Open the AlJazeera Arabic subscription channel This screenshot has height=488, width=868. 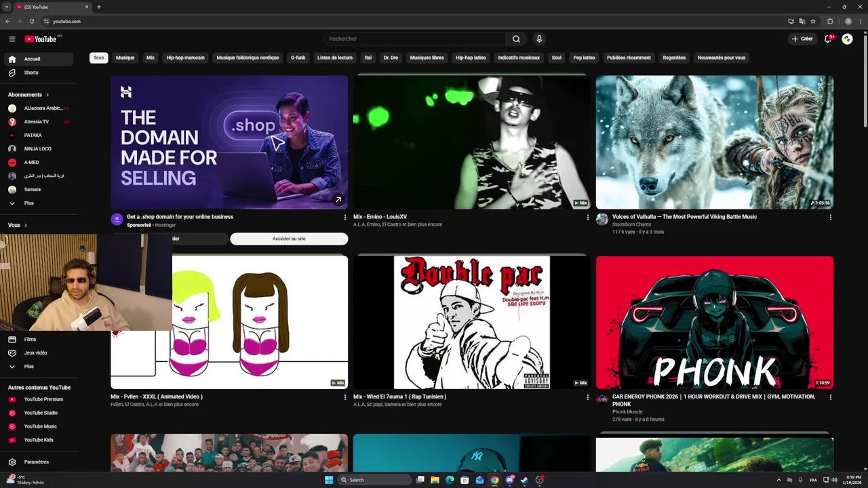38,108
